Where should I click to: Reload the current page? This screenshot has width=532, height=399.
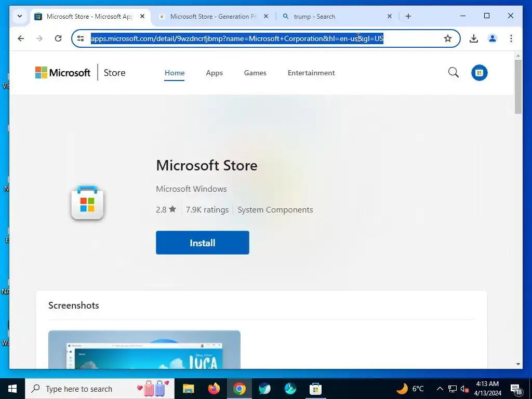(x=58, y=38)
